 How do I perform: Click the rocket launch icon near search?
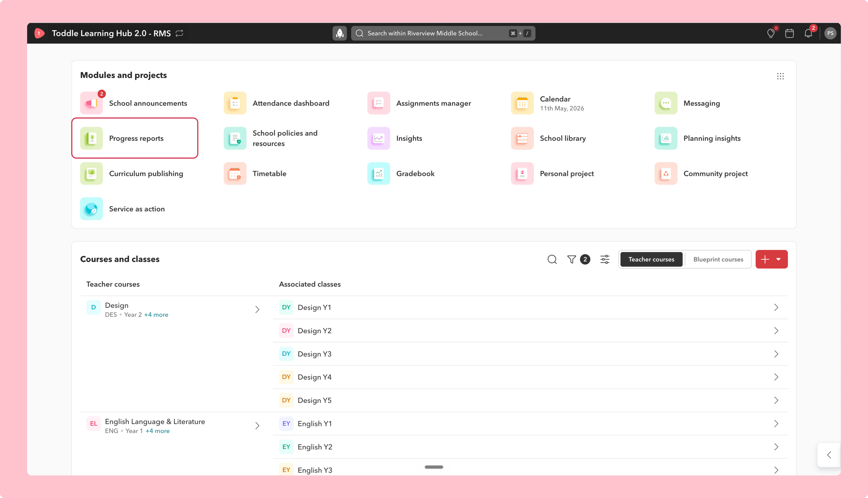coord(339,33)
